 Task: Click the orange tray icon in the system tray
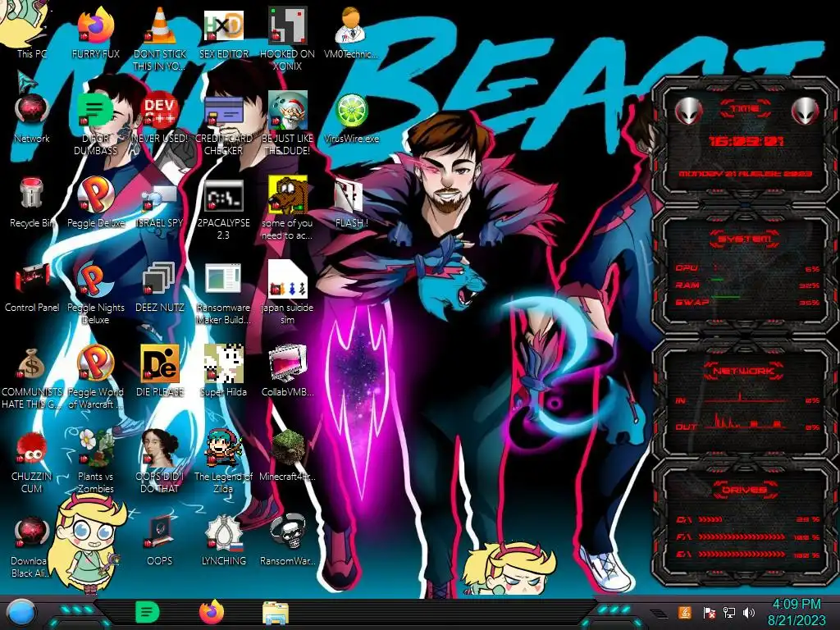(685, 612)
